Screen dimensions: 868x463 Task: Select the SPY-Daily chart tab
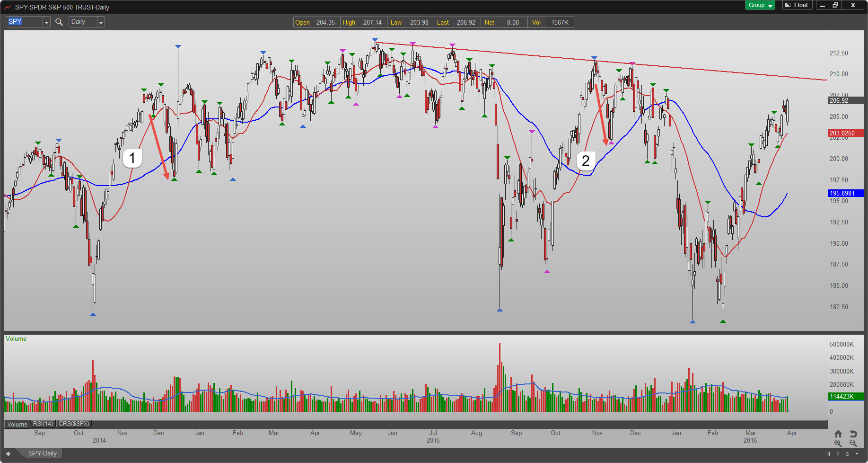click(x=43, y=453)
